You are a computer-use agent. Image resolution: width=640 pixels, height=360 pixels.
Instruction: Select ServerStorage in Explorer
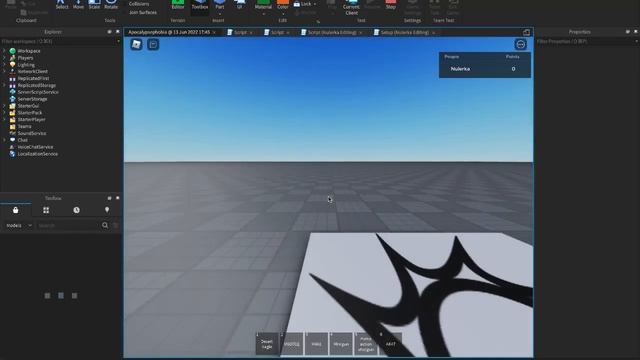[32, 99]
